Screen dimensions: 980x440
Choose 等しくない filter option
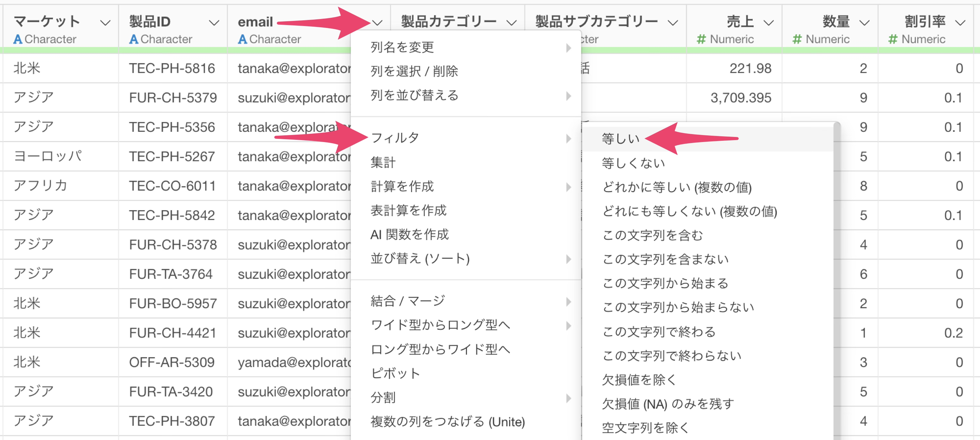[633, 163]
